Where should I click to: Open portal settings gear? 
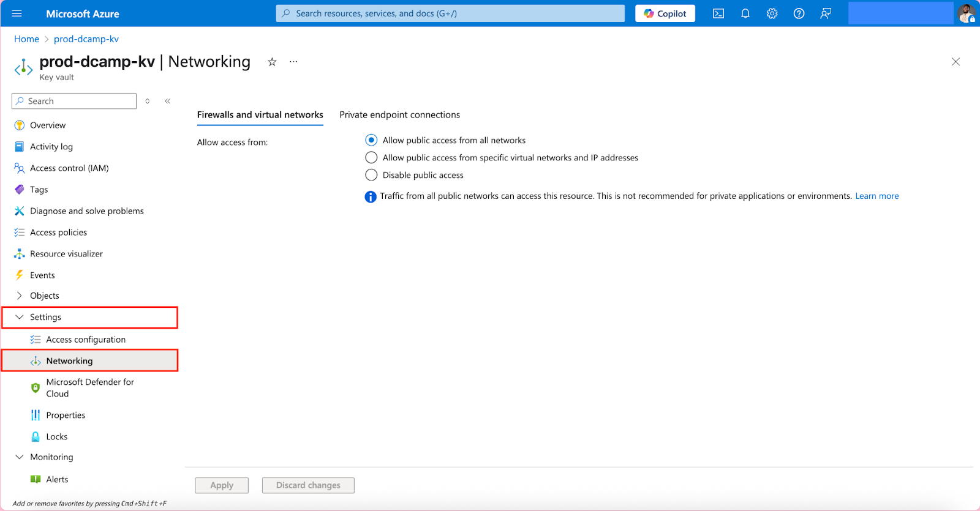(x=772, y=13)
